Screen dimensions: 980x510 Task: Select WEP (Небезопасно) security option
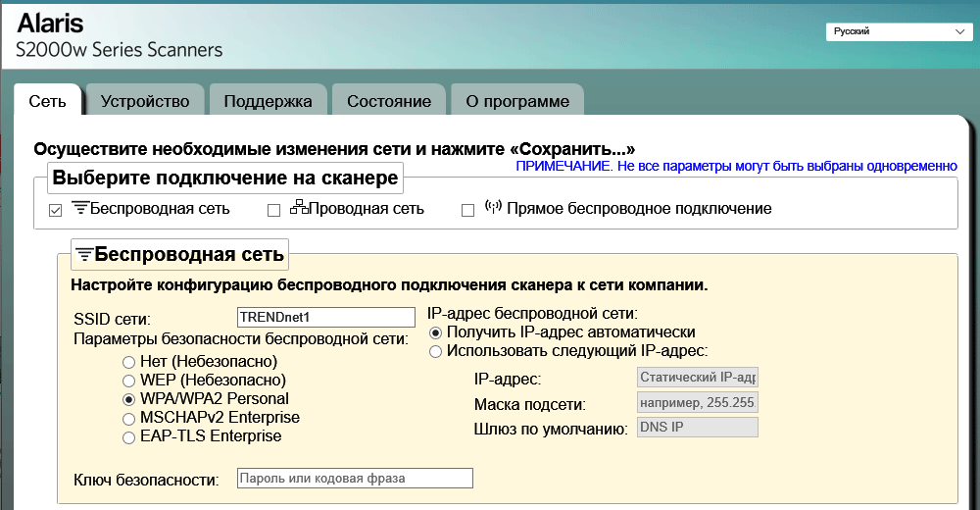tap(128, 381)
